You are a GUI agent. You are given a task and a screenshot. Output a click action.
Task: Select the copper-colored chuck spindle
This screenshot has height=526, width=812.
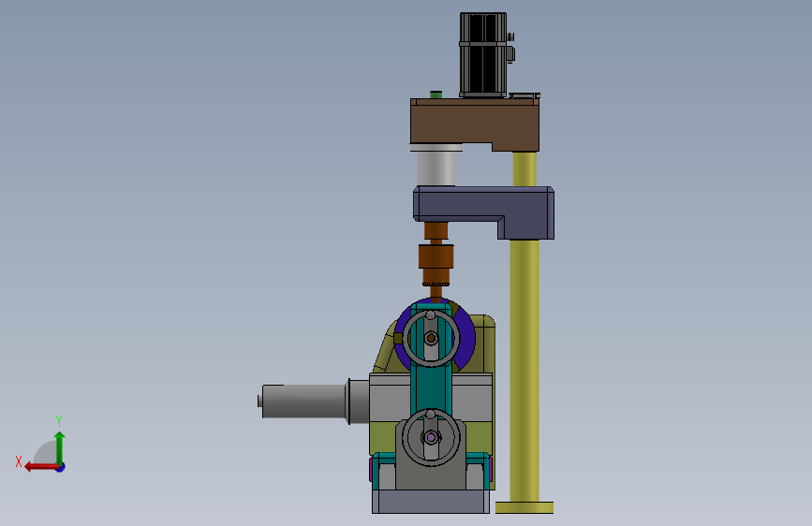[436, 263]
